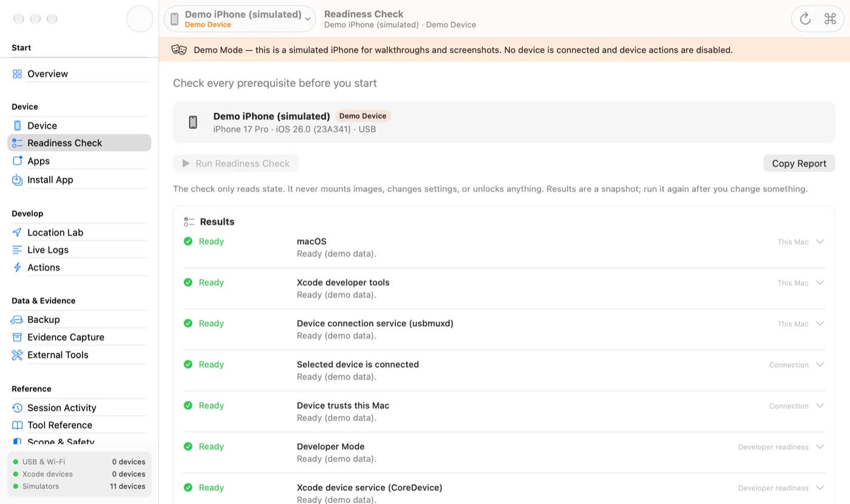Open the Demo iPhone device selector dropdown

coord(240,19)
